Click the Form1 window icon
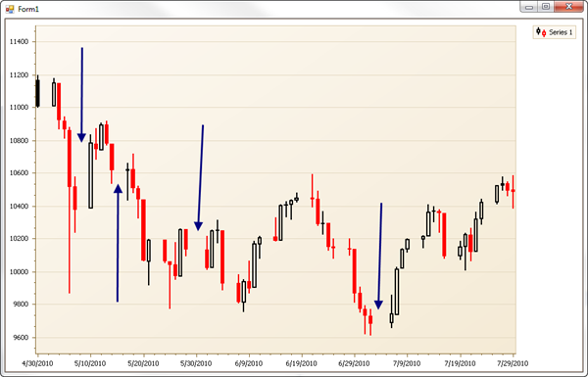588x377 pixels. coord(10,9)
